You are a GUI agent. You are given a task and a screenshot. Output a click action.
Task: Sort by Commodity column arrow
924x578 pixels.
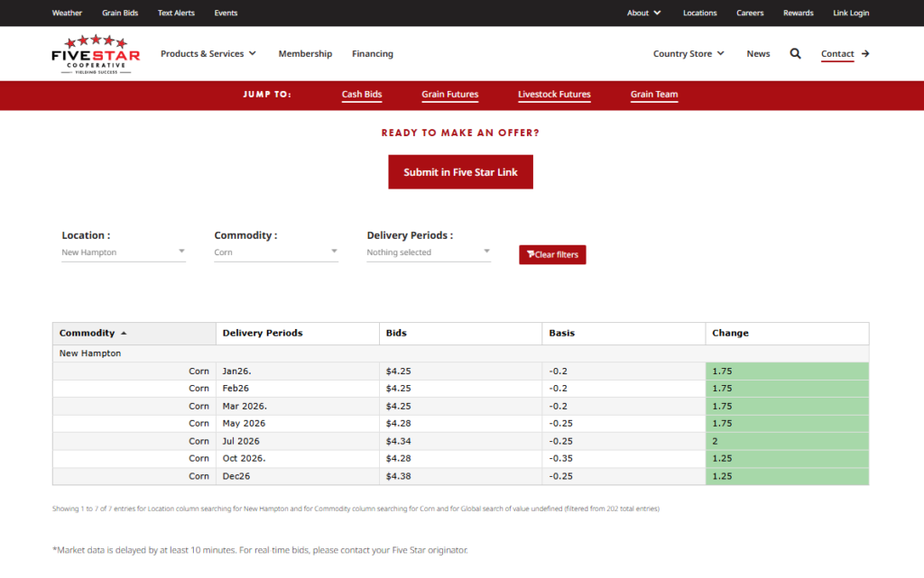[x=124, y=334]
